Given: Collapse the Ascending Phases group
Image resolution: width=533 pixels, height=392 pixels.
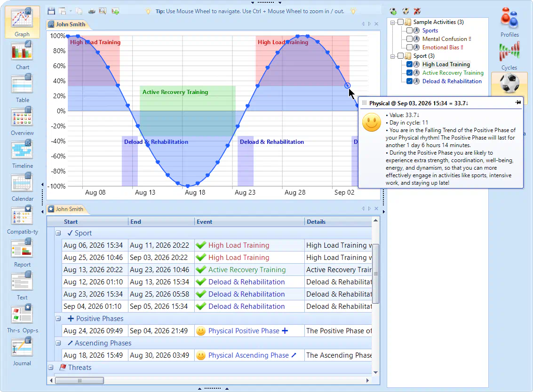Looking at the screenshot, I should 58,343.
